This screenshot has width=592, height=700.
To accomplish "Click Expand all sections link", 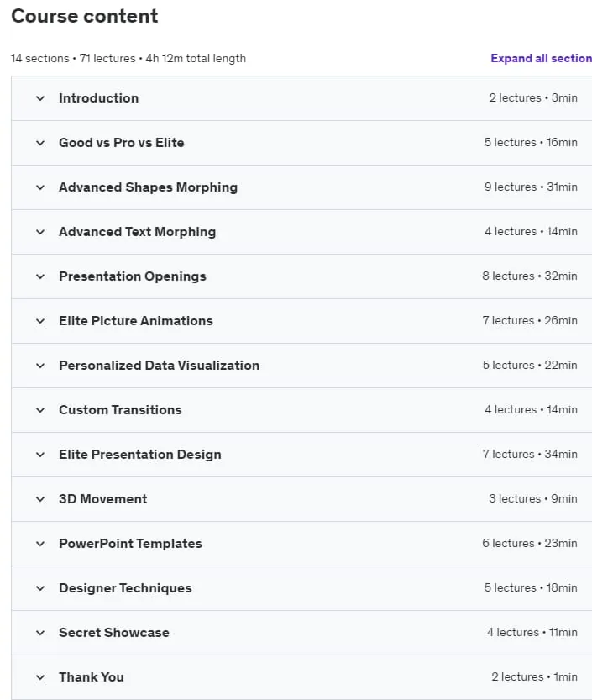I will pyautogui.click(x=541, y=58).
